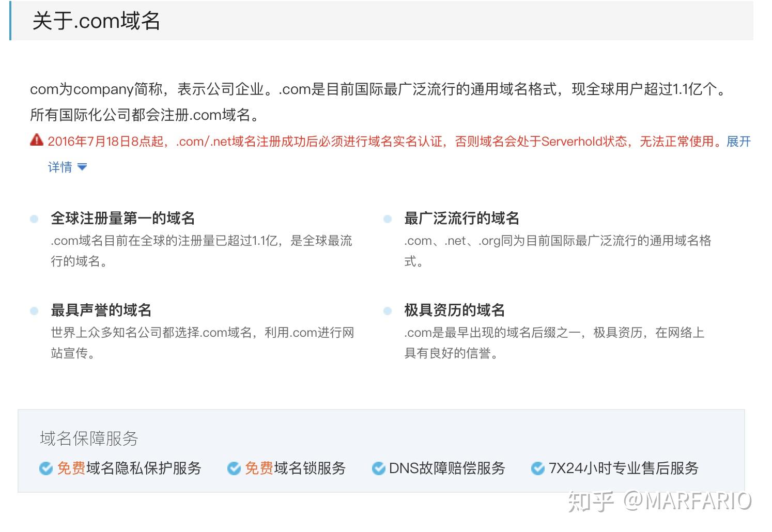Click bullet dot beside 极具资历的域名
772x532 pixels.
point(388,311)
